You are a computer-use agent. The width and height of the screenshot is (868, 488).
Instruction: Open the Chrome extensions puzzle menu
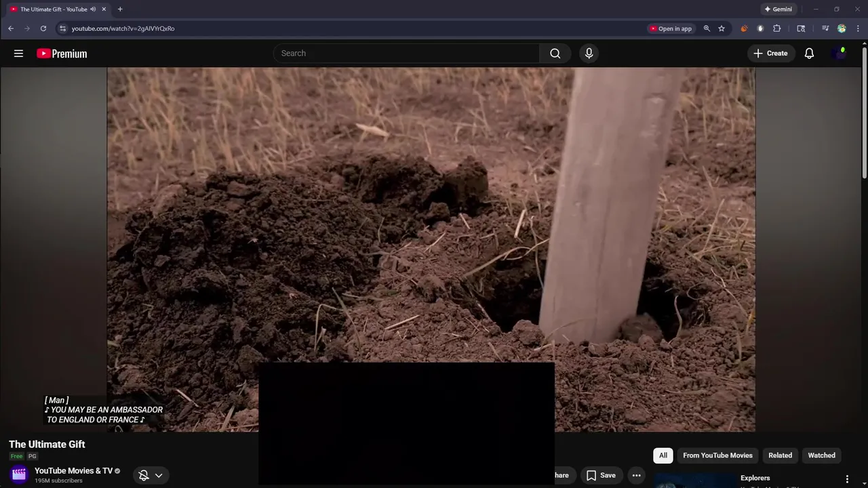tap(777, 28)
